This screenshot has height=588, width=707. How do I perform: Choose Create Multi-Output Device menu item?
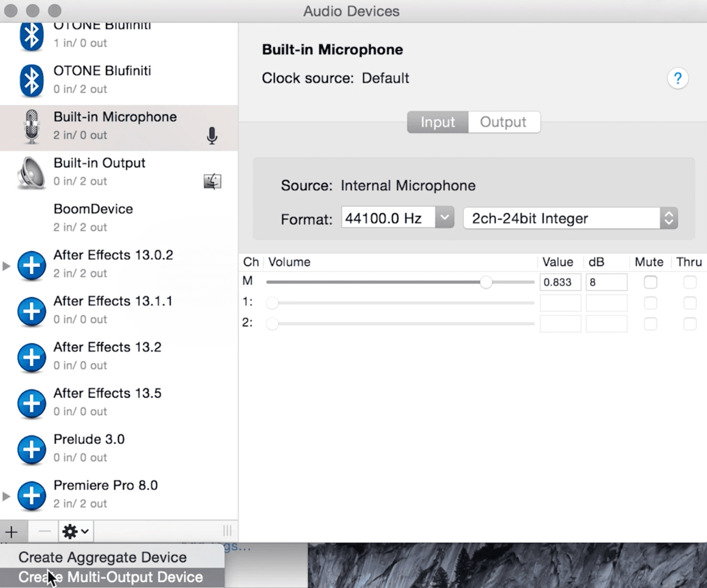pos(112,578)
